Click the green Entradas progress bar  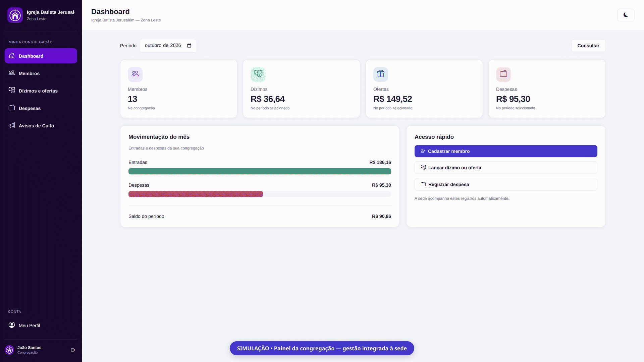[260, 171]
